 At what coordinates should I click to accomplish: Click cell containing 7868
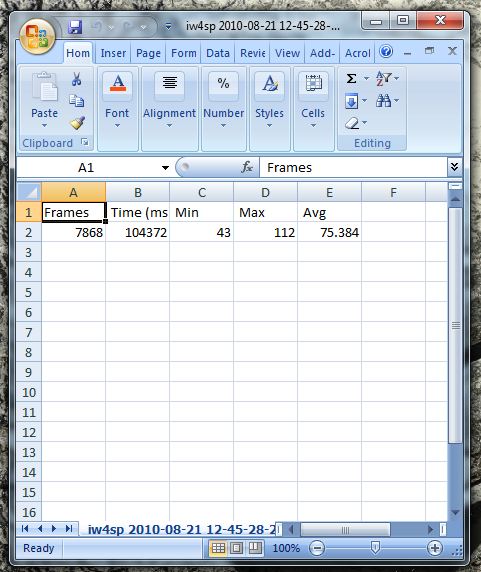point(74,232)
